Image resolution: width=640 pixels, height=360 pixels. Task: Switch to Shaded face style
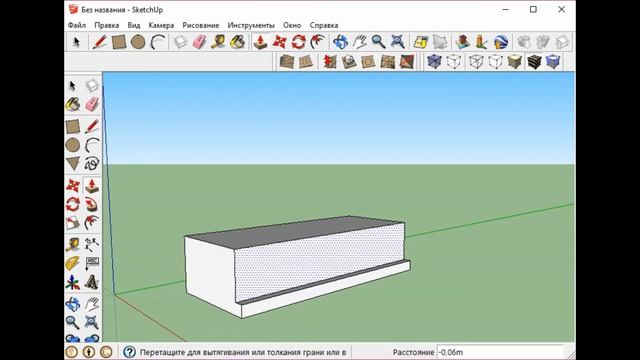coord(515,62)
